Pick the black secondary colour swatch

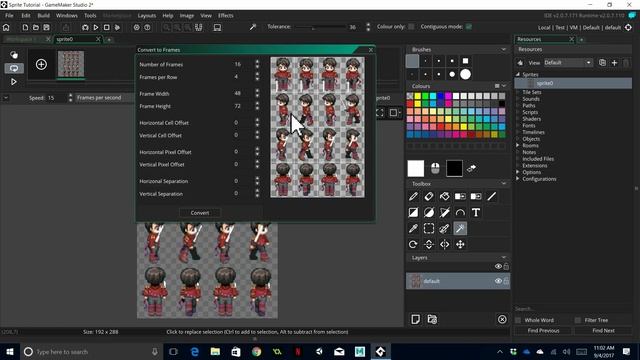click(454, 168)
